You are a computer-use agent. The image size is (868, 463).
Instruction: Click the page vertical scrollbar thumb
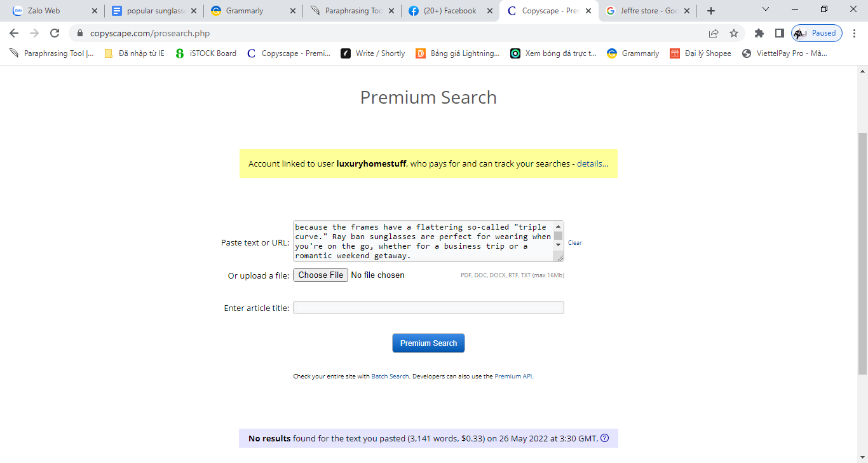[x=862, y=253]
